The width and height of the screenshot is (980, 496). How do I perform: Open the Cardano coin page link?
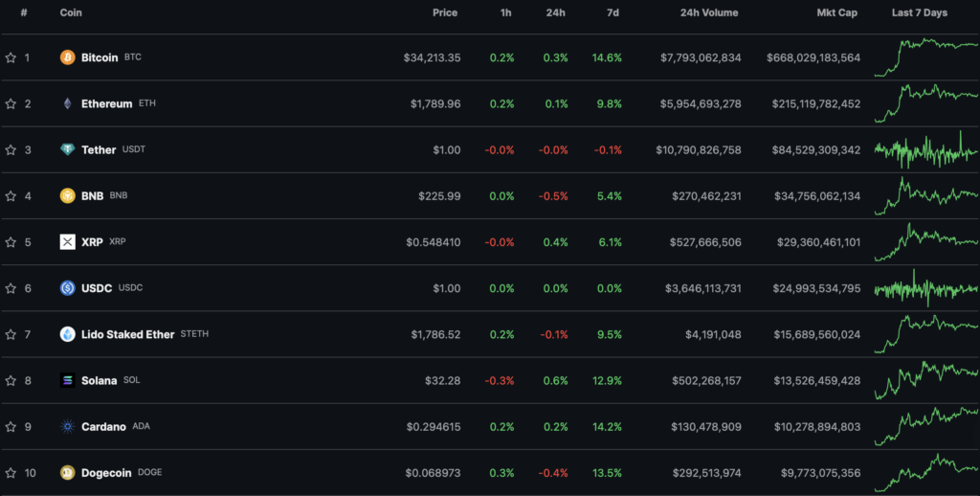click(103, 426)
